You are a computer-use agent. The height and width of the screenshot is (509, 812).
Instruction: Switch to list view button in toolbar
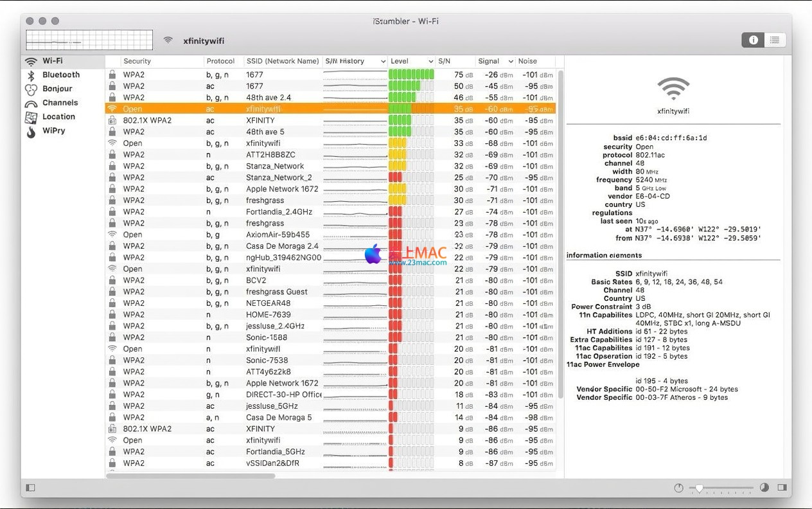pyautogui.click(x=775, y=40)
